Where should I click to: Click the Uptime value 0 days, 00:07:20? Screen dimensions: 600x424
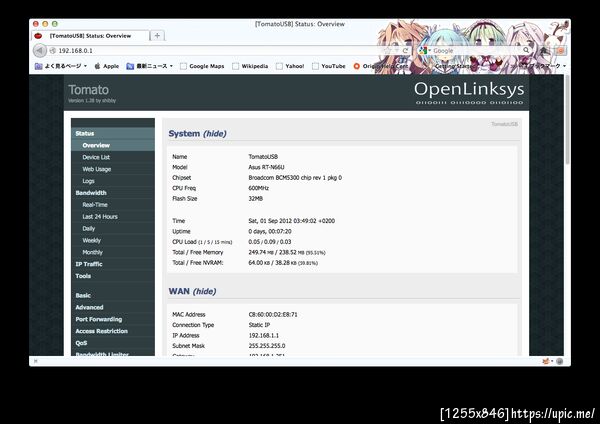click(x=270, y=231)
